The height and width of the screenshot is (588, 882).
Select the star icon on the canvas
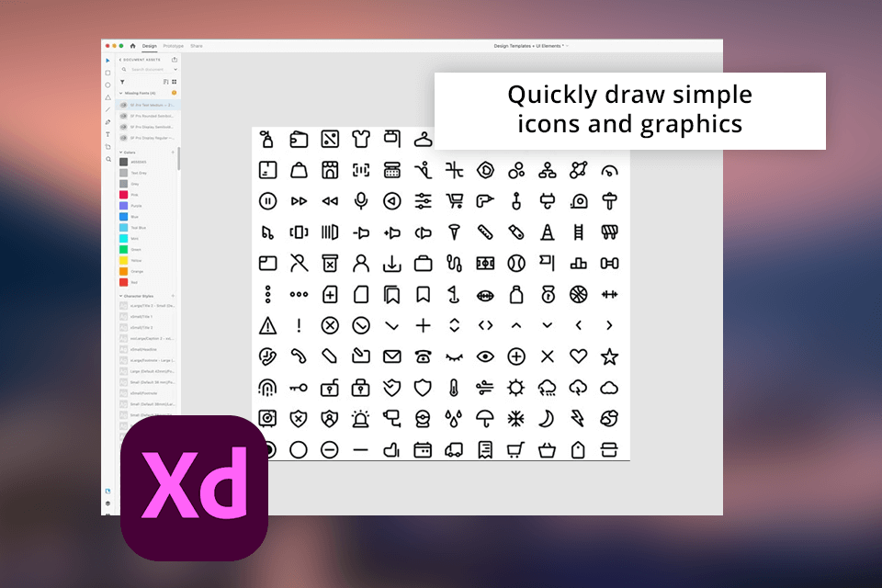coord(610,356)
